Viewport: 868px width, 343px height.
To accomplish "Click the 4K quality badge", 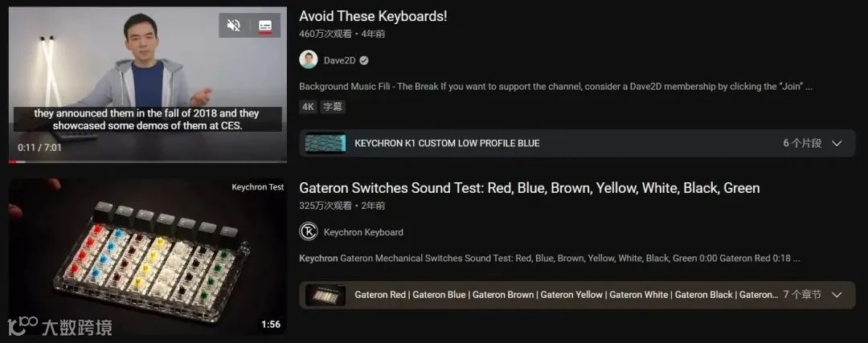I will 308,108.
